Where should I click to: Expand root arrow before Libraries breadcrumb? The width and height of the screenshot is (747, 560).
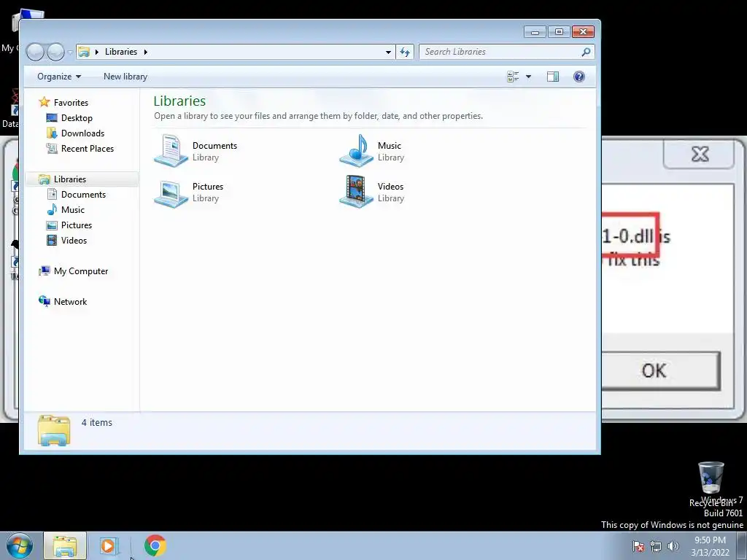click(x=97, y=52)
